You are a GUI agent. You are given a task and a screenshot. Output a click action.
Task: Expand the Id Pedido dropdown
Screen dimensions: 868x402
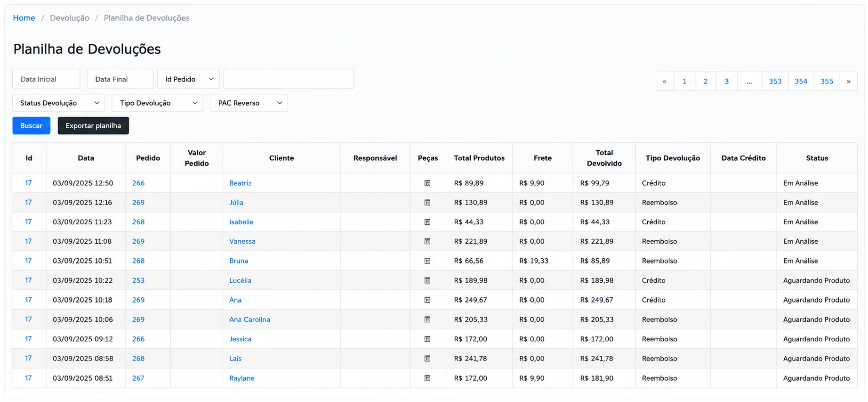(188, 79)
